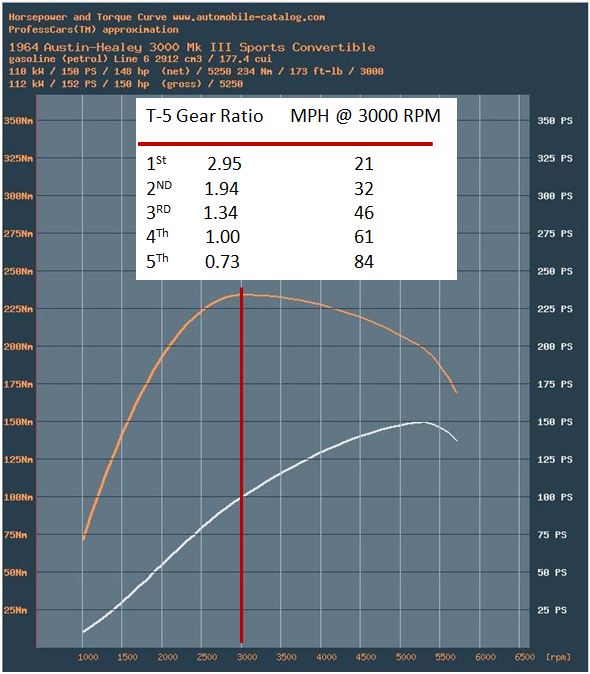
Task: Click the 1st gear ratio value "2.95"
Action: pos(224,164)
